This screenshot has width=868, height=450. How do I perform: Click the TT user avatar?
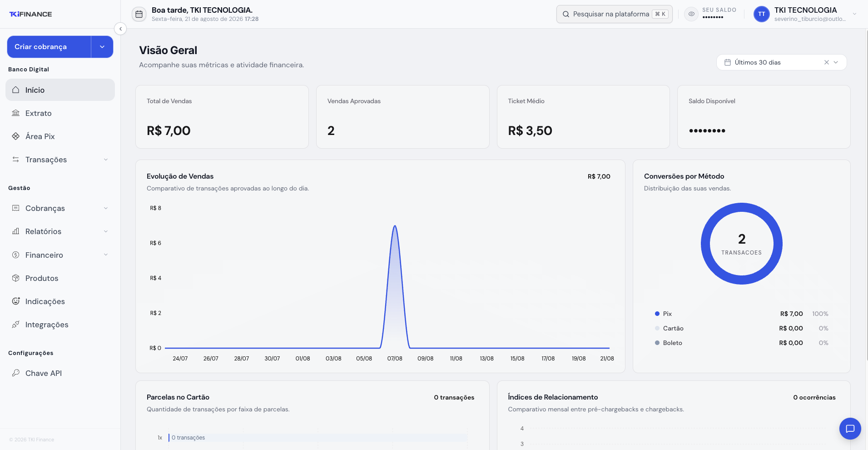762,14
